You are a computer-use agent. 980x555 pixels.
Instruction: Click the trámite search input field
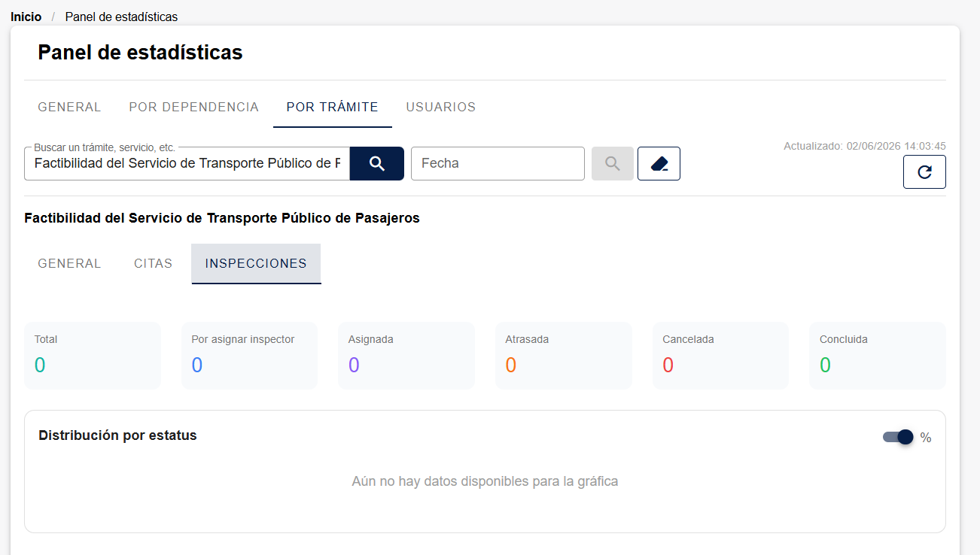[187, 163]
